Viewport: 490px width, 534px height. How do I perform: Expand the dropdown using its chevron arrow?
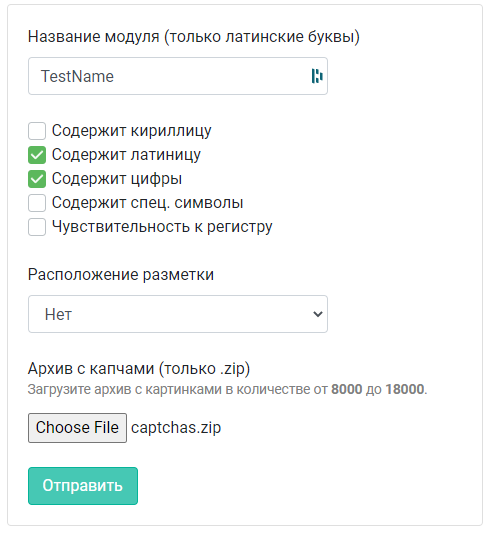[317, 314]
